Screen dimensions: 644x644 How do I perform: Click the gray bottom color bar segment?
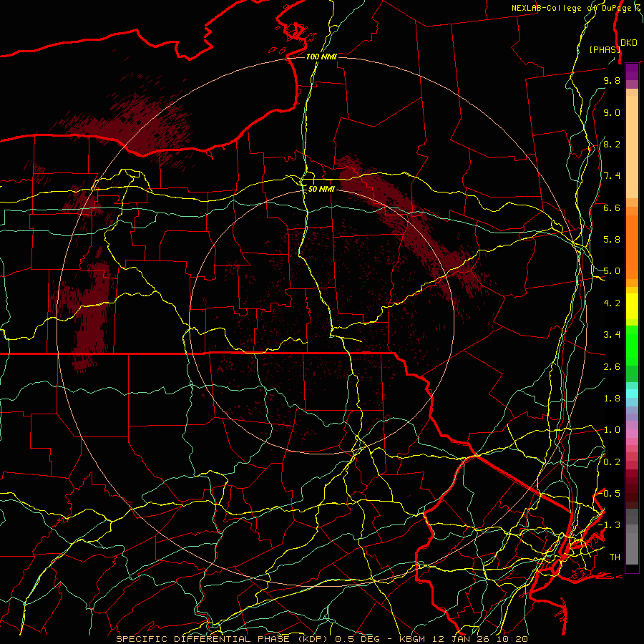[632, 550]
